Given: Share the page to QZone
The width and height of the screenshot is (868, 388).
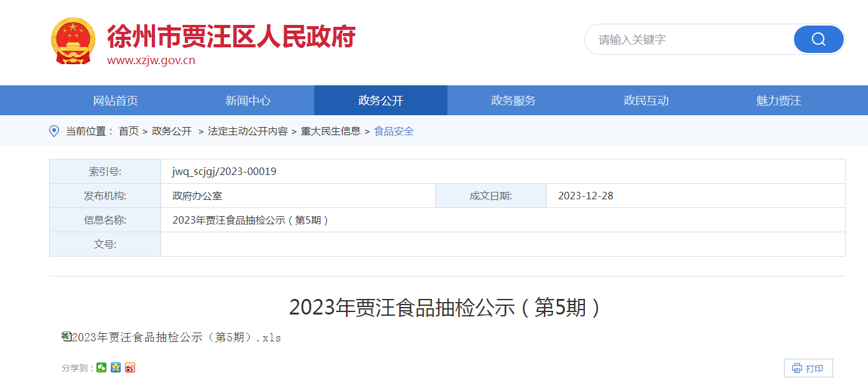Looking at the screenshot, I should [x=116, y=367].
